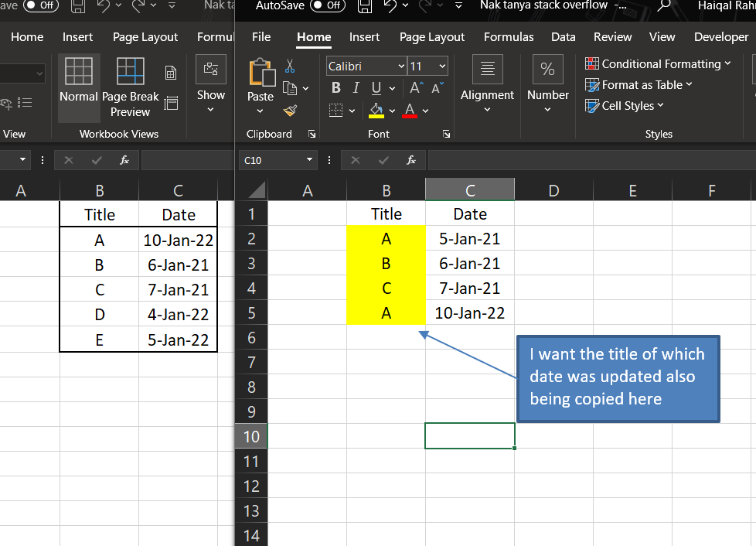756x546 pixels.
Task: Open Format as Table menu
Action: [639, 85]
